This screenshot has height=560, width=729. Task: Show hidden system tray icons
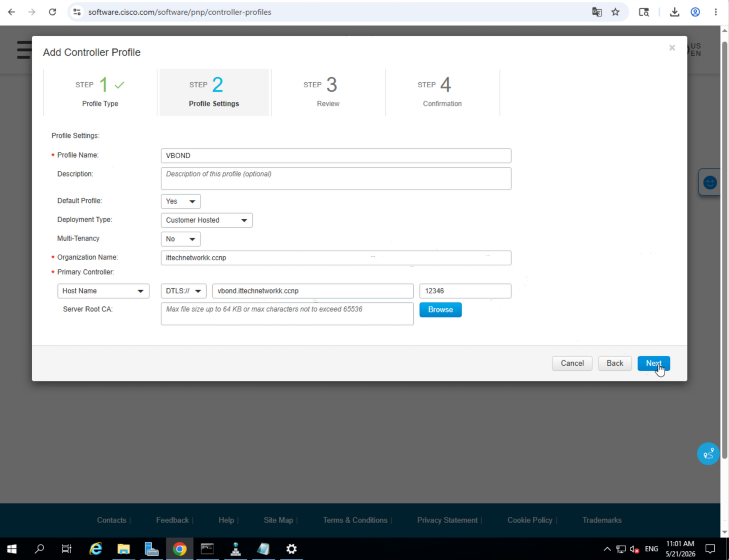pos(607,549)
